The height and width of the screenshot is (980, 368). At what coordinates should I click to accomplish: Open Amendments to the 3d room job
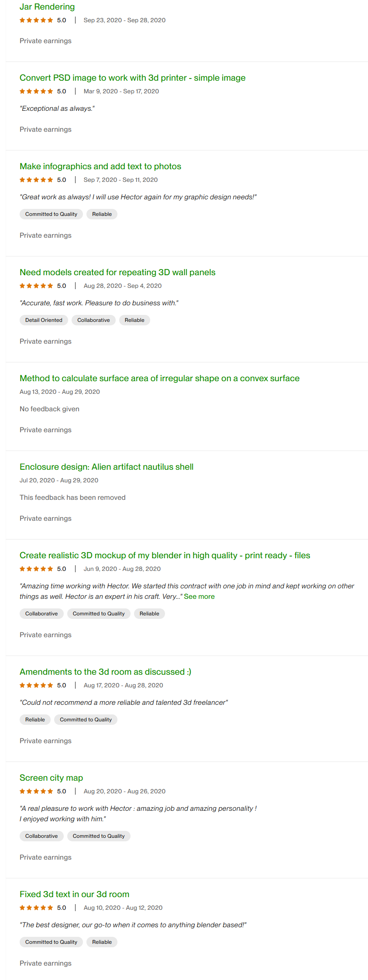pos(105,672)
